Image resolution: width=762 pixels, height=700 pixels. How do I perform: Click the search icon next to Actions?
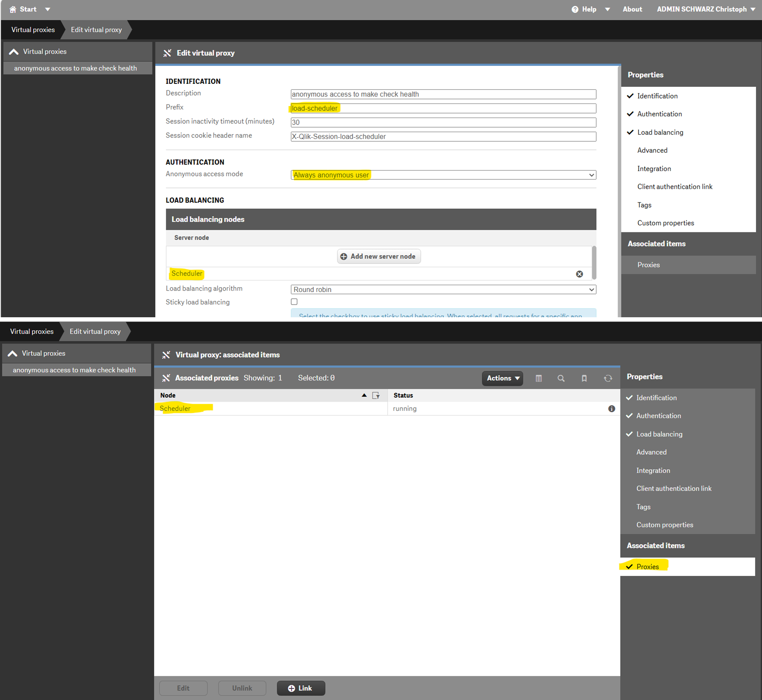(x=561, y=378)
